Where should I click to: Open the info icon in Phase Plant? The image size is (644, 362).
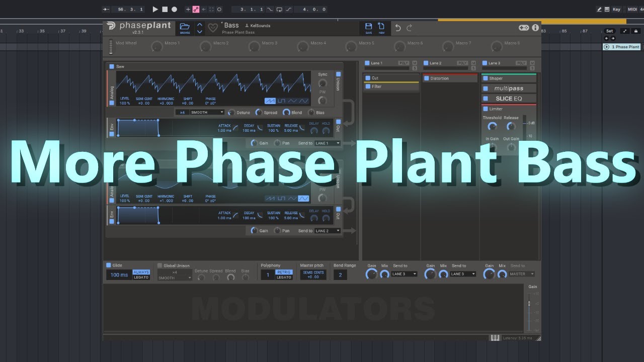pos(535,28)
